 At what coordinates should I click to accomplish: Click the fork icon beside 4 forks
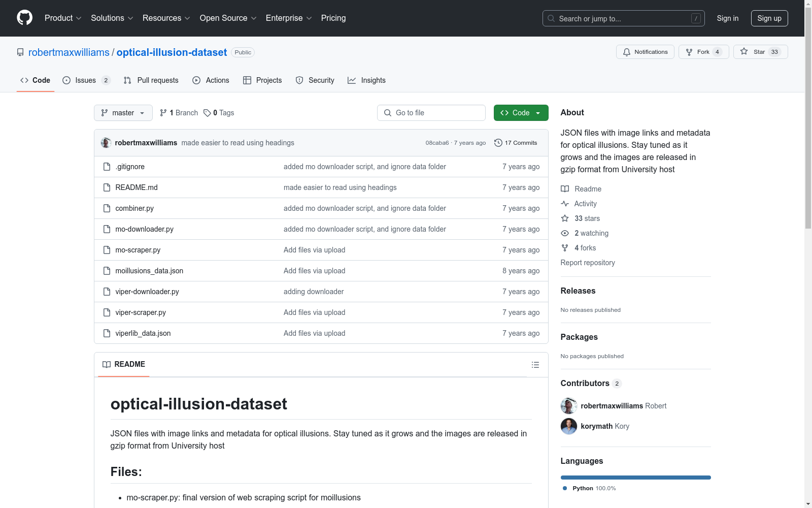[x=565, y=248]
